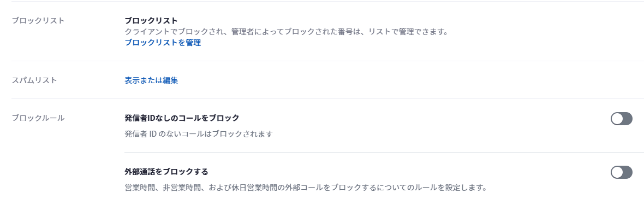Click the 表示または編集 link for spam list
The height and width of the screenshot is (210, 644).
point(151,80)
